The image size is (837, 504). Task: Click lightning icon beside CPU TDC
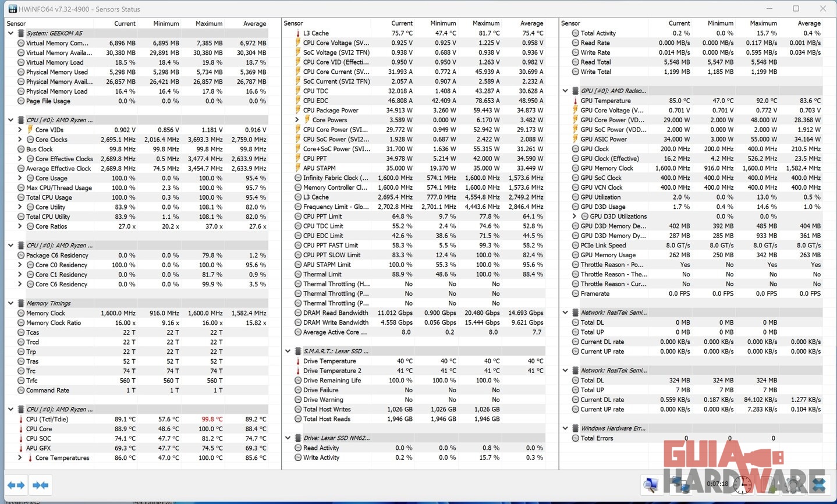tap(298, 91)
